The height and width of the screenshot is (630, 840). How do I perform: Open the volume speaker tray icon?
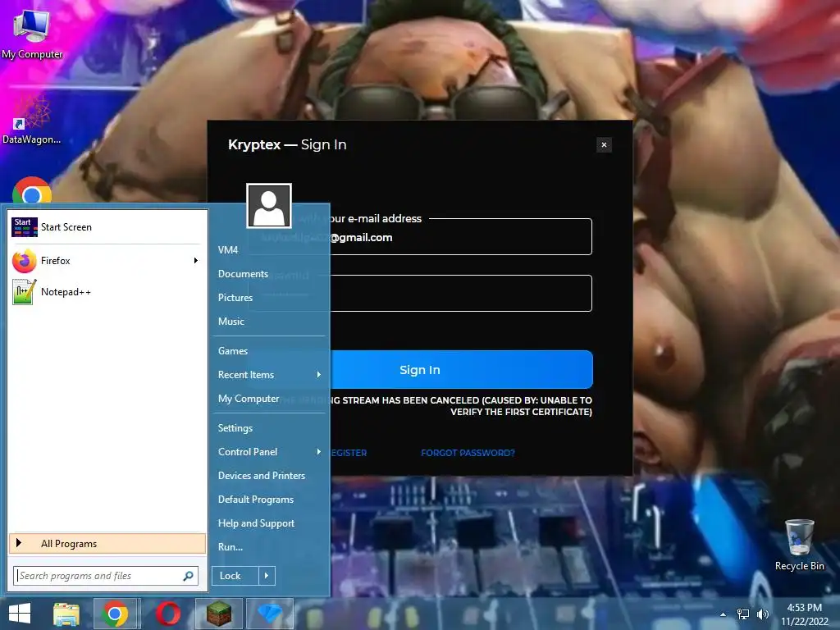(x=762, y=614)
